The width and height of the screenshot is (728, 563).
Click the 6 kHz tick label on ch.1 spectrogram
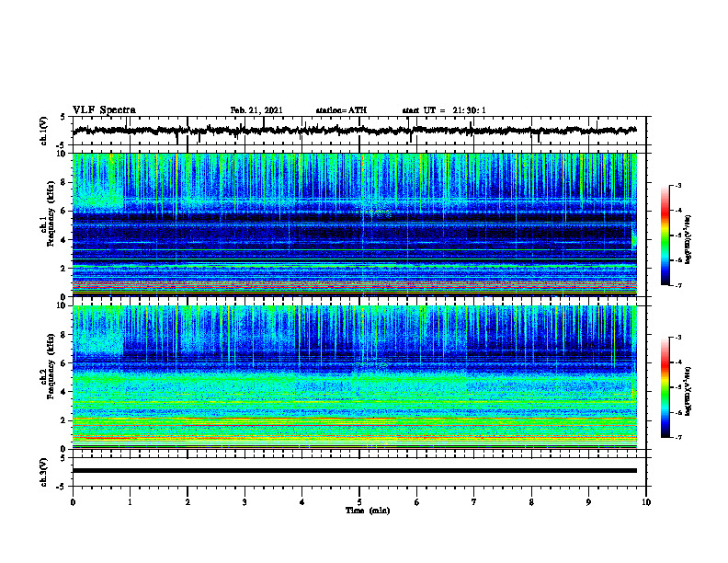click(65, 211)
